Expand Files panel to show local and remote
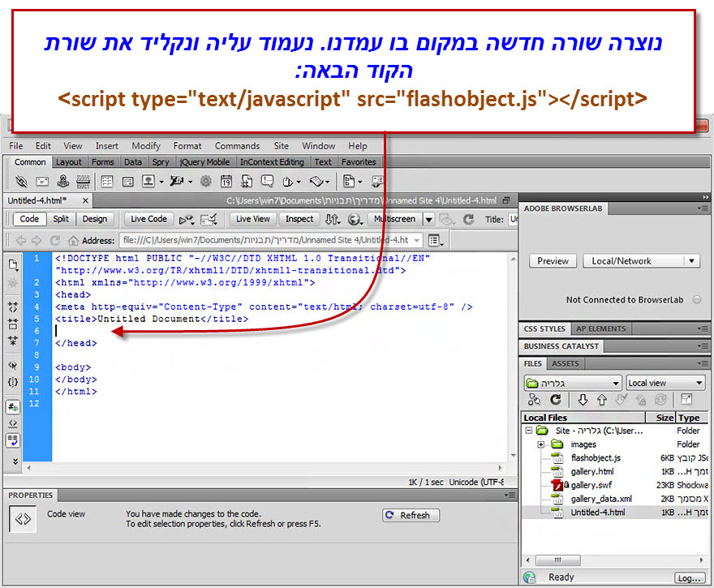 pos(686,400)
